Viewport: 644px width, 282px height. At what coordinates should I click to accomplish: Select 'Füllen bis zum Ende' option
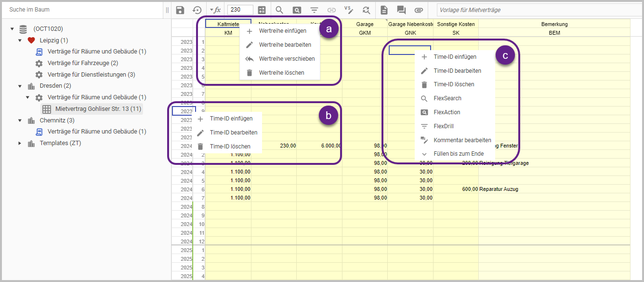459,154
